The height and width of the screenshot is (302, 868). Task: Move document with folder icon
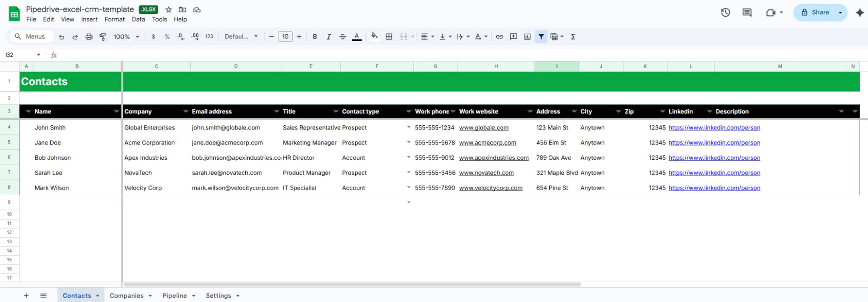point(182,10)
